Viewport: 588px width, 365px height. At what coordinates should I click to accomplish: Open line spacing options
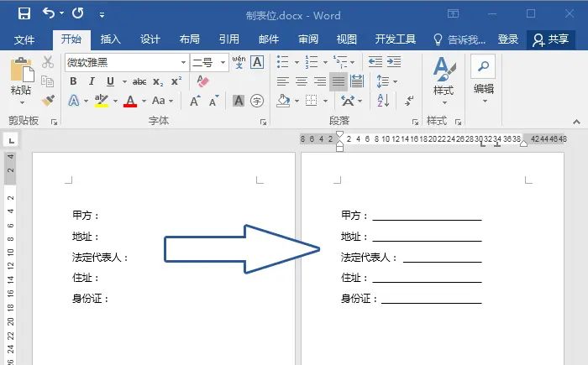coord(386,81)
